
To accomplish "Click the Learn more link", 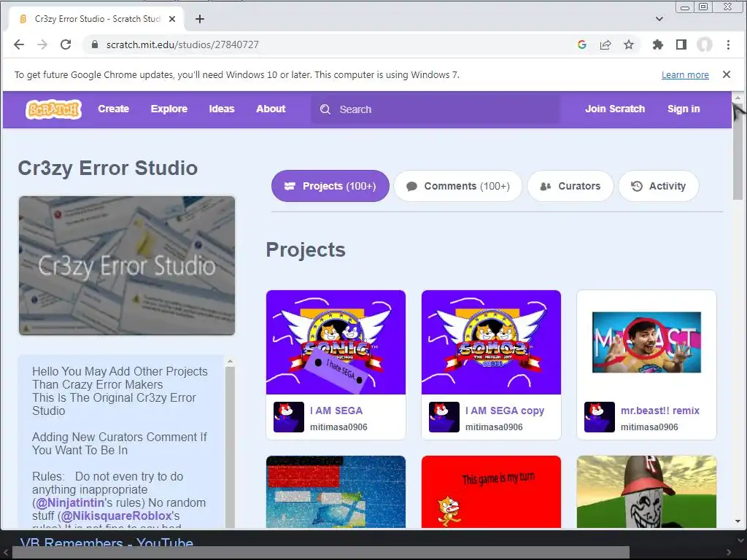I will (685, 75).
